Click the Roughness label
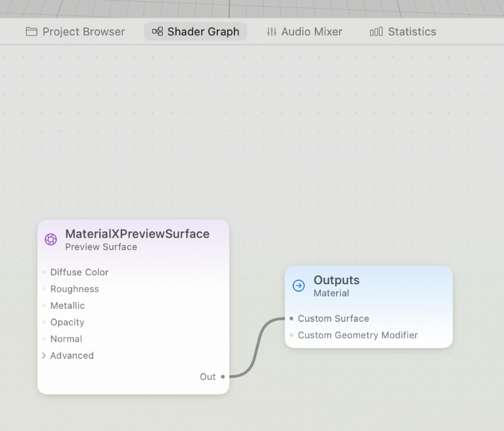 click(x=75, y=289)
